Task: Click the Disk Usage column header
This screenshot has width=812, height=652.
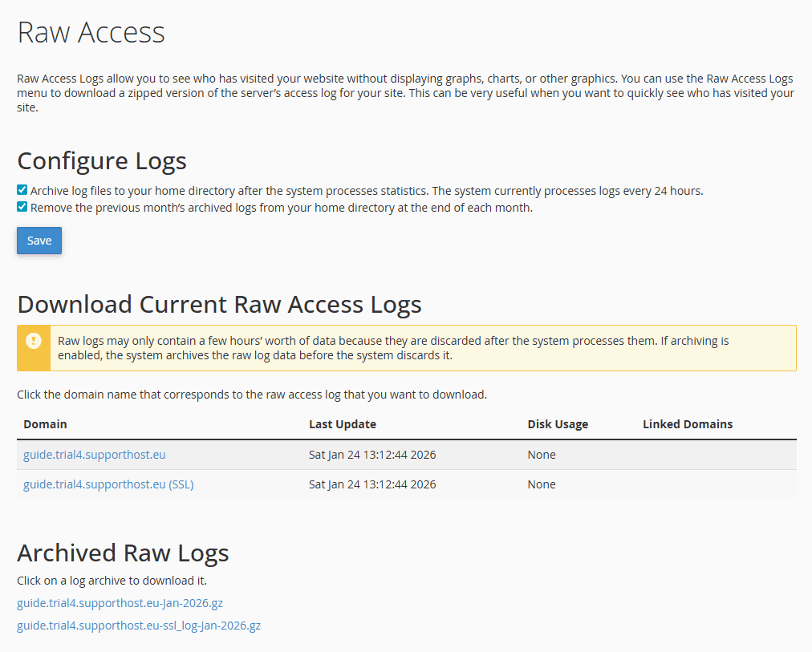Action: pos(558,423)
